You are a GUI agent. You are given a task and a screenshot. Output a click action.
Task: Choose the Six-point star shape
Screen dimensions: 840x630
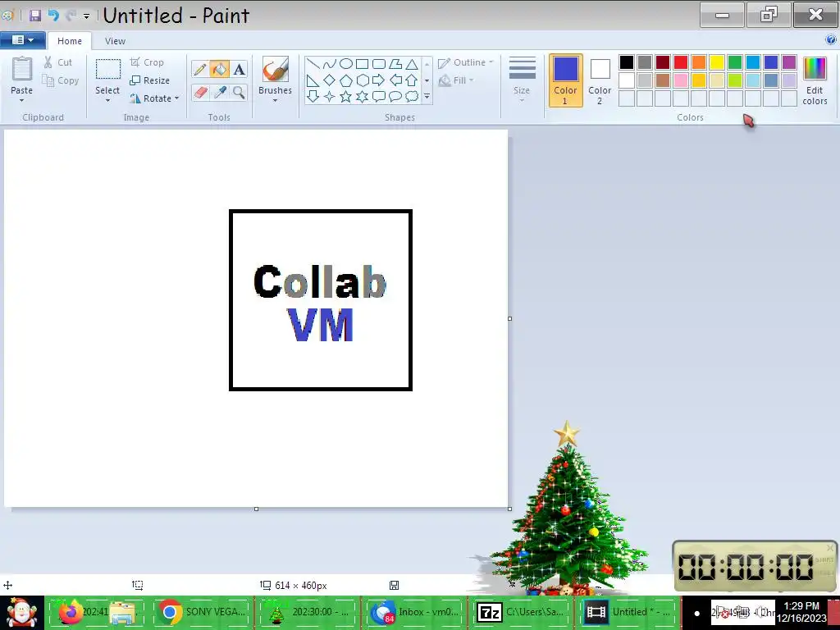362,97
